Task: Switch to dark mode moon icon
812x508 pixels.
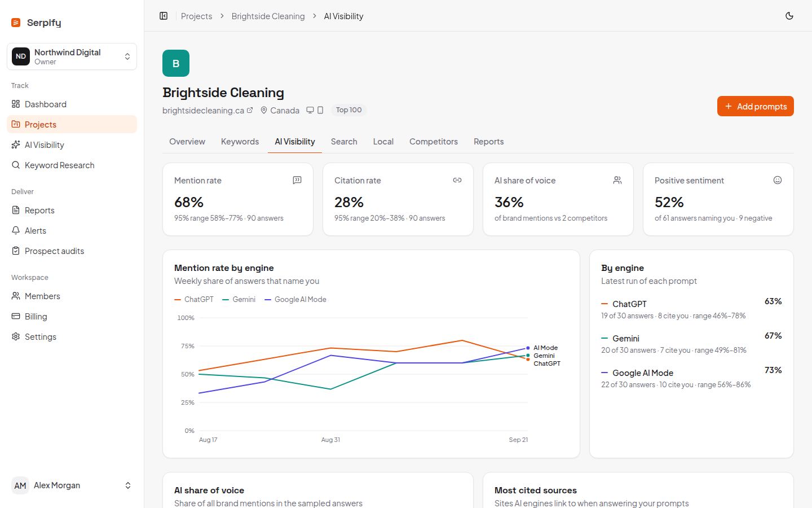Action: [789, 16]
